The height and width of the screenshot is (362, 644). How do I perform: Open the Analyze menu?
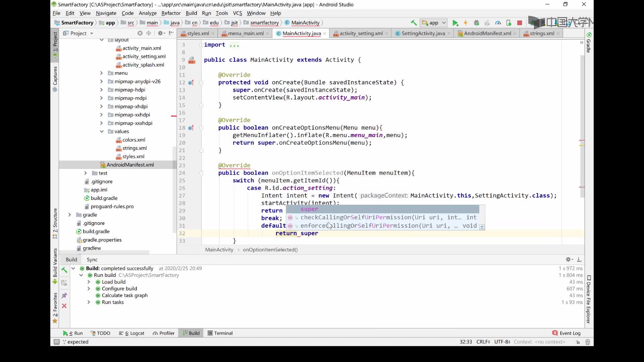click(x=148, y=13)
